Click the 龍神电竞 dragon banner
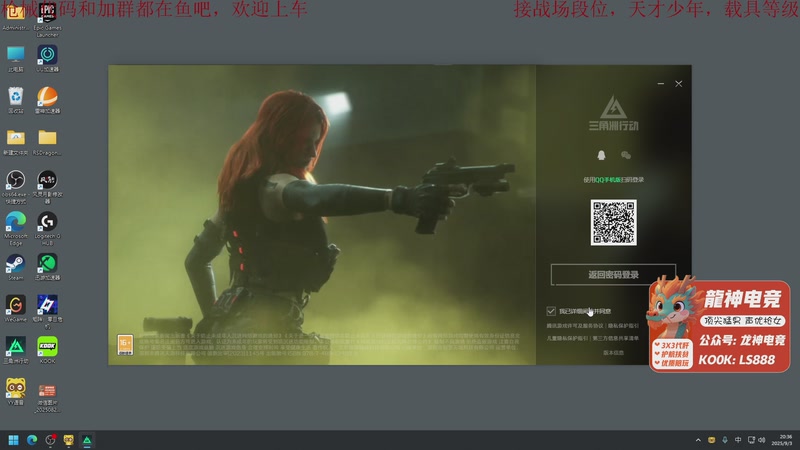 click(x=719, y=324)
